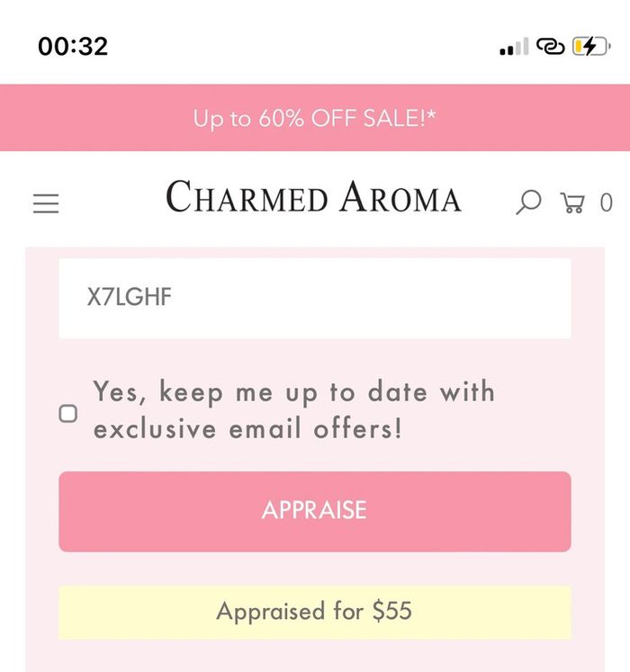
Task: Focus the code field containing X7LGHF
Action: tap(315, 299)
